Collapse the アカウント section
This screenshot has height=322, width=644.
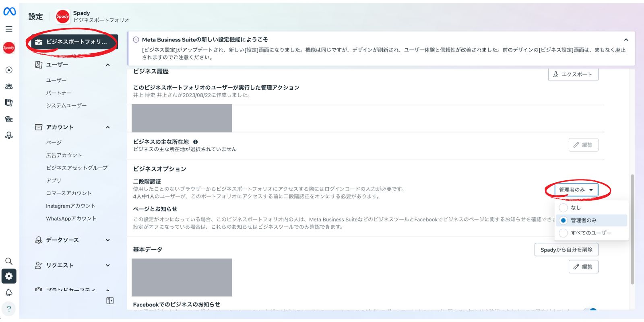pos(108,127)
